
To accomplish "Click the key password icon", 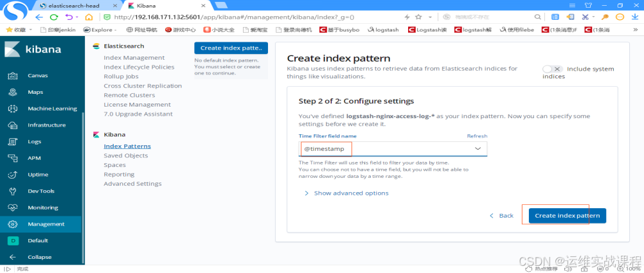I will point(605,17).
